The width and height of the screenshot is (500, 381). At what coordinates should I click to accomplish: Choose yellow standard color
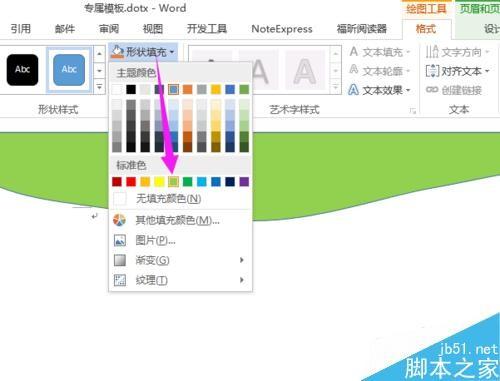[159, 182]
